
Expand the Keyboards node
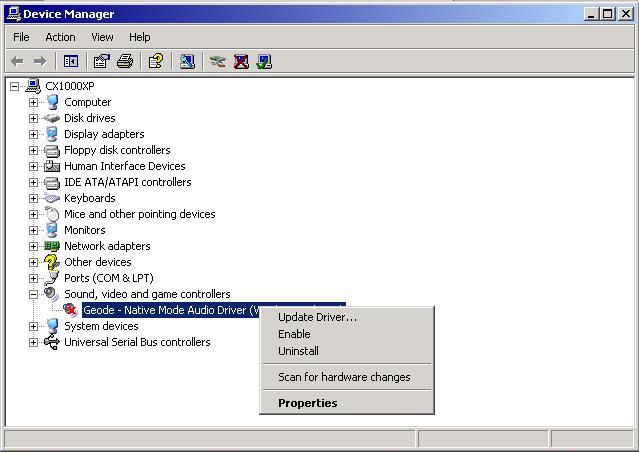pos(33,198)
